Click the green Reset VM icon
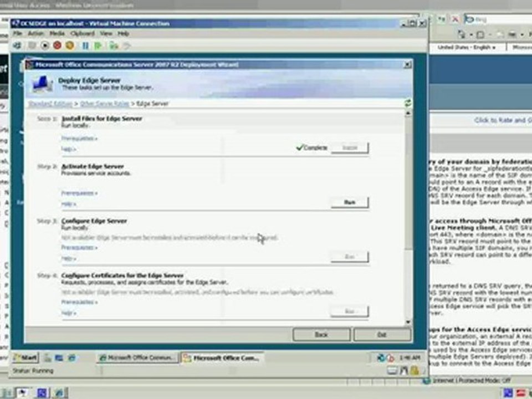Screen dimensions: 532x399 point(98,45)
